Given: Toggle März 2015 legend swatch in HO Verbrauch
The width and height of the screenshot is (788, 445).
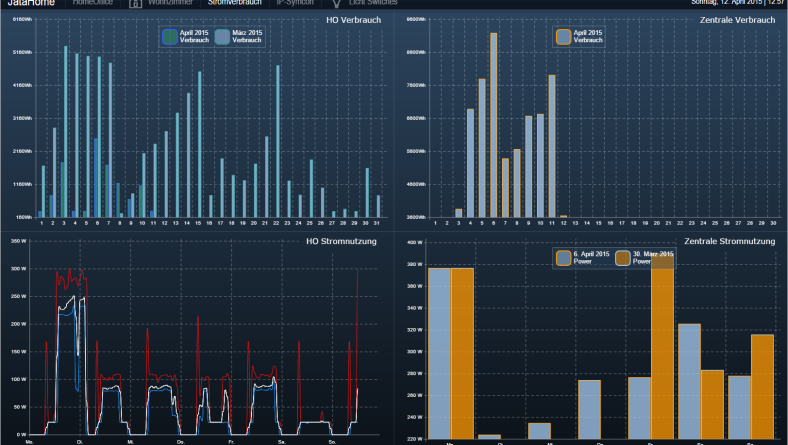Looking at the screenshot, I should point(222,37).
